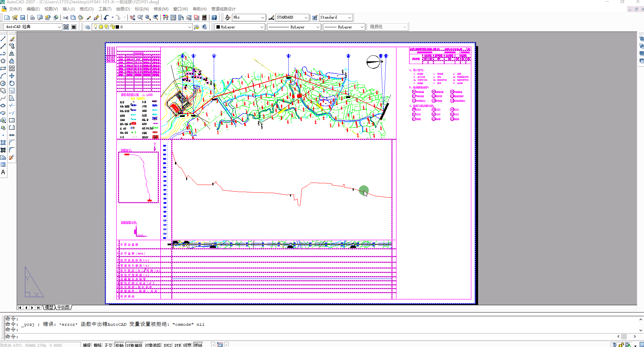The image size is (644, 347).
Task: Toggle 正交 ortho mode in status bar
Action: (108, 345)
